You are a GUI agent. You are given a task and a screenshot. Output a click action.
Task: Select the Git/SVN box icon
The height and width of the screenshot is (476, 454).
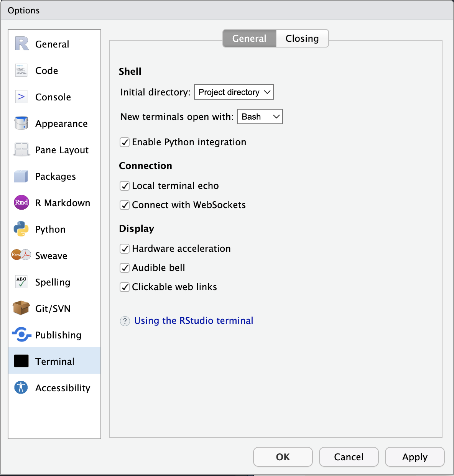[21, 309]
